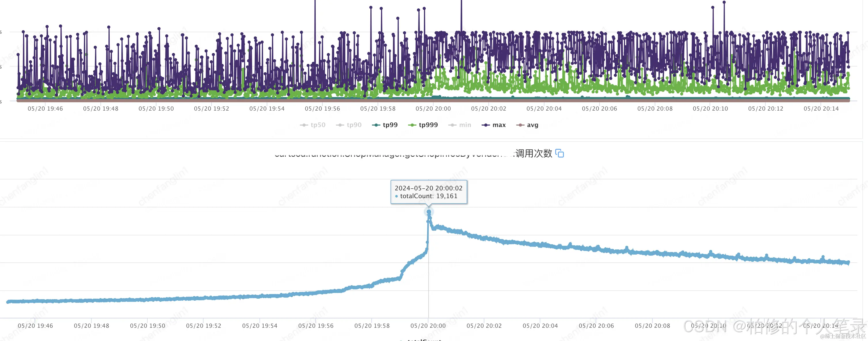Click the 05/20 19:46 label on upper chart axis
Image resolution: width=868 pixels, height=341 pixels.
point(45,109)
